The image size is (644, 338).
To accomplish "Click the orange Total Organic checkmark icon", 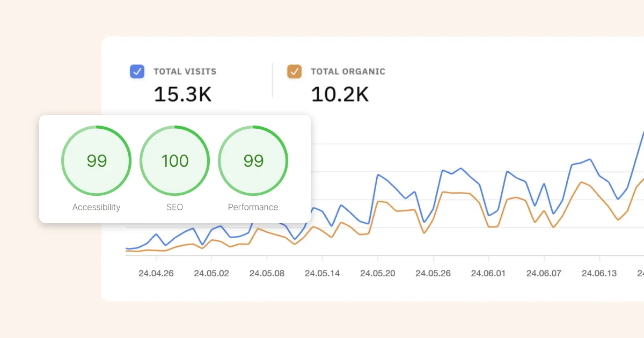I will [x=294, y=71].
